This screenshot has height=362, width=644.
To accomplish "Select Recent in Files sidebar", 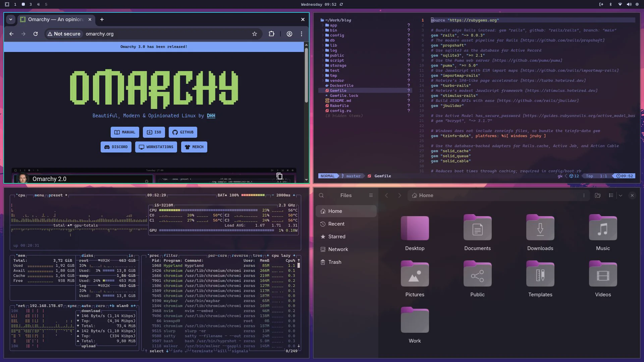I will [x=346, y=224].
